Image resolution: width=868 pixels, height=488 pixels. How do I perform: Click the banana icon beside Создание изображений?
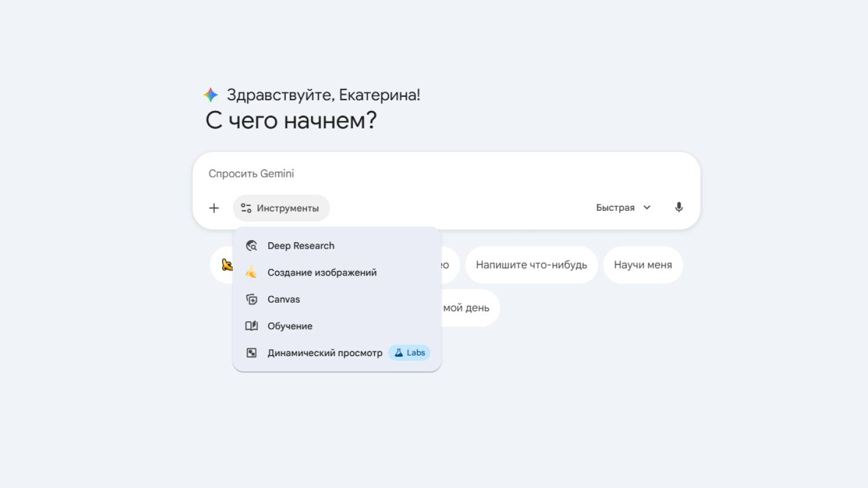[251, 273]
